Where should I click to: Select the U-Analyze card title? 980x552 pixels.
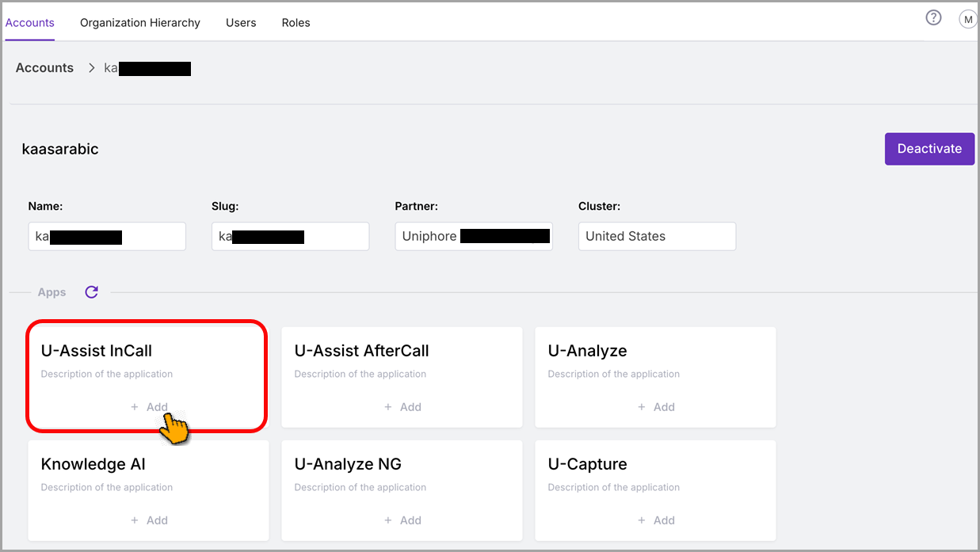coord(587,351)
